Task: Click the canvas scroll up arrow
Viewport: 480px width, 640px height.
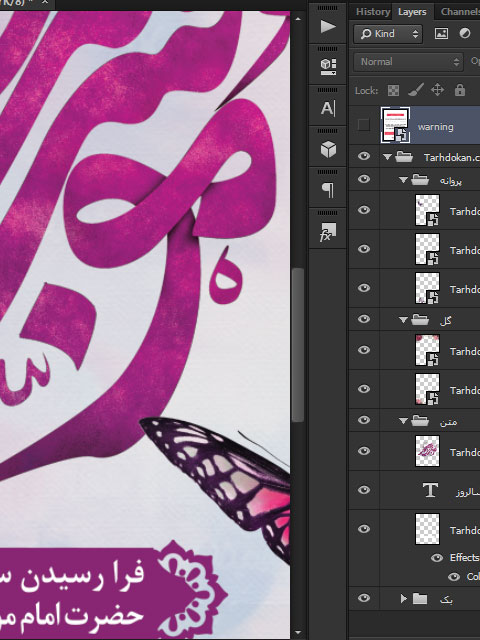Action: (298, 19)
